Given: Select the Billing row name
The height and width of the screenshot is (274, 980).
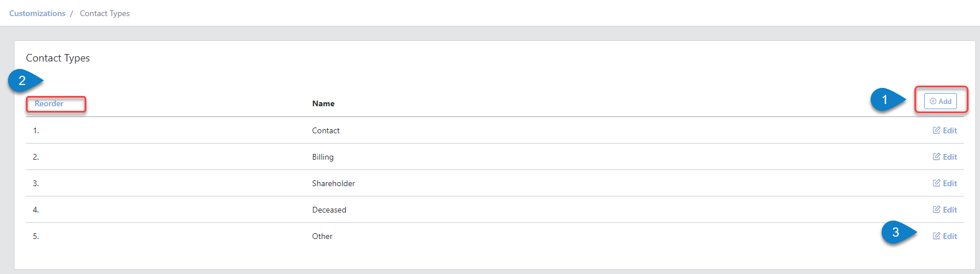Looking at the screenshot, I should 323,157.
